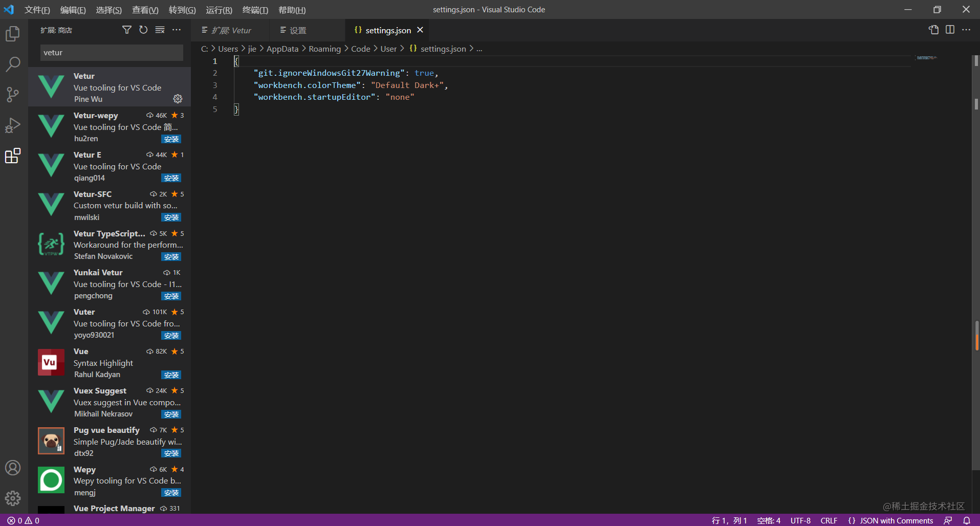Click Pug vue beautify extension icon
The image size is (980, 526).
(51, 441)
